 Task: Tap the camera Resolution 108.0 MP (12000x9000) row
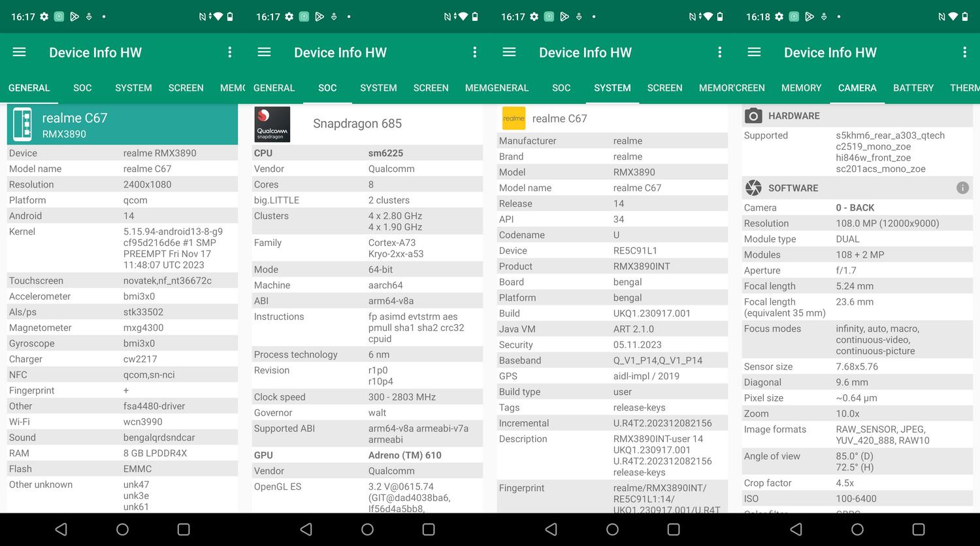pyautogui.click(x=857, y=223)
